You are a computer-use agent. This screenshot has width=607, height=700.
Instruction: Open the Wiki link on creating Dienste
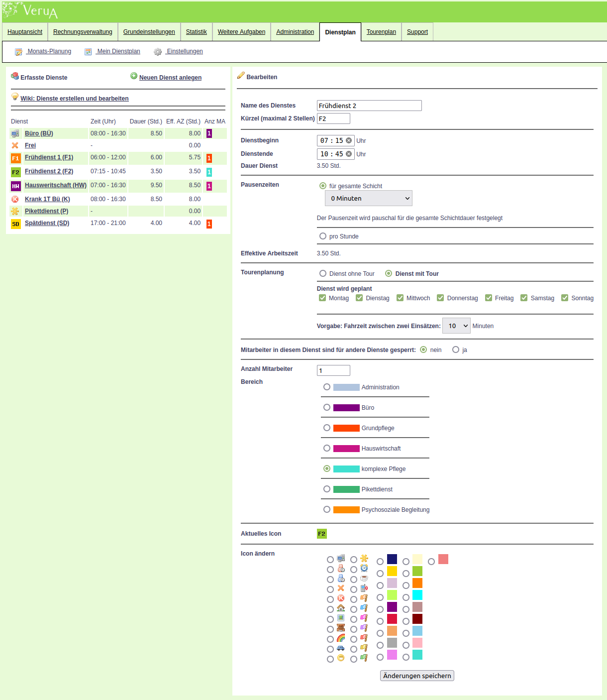click(75, 99)
